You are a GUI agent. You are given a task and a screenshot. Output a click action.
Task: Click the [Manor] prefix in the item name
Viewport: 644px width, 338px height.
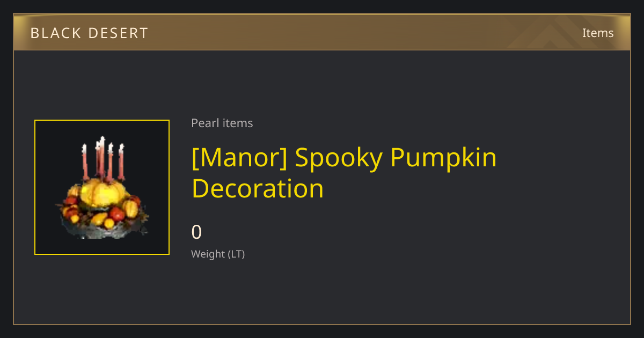(x=240, y=158)
